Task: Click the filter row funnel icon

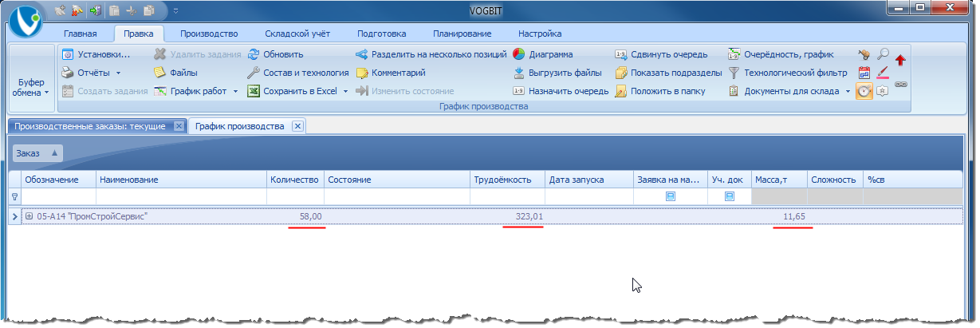Action: point(14,196)
